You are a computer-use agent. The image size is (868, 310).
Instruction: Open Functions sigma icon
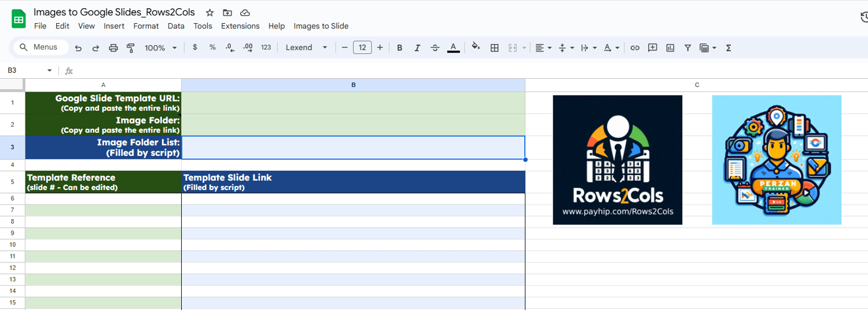(729, 48)
